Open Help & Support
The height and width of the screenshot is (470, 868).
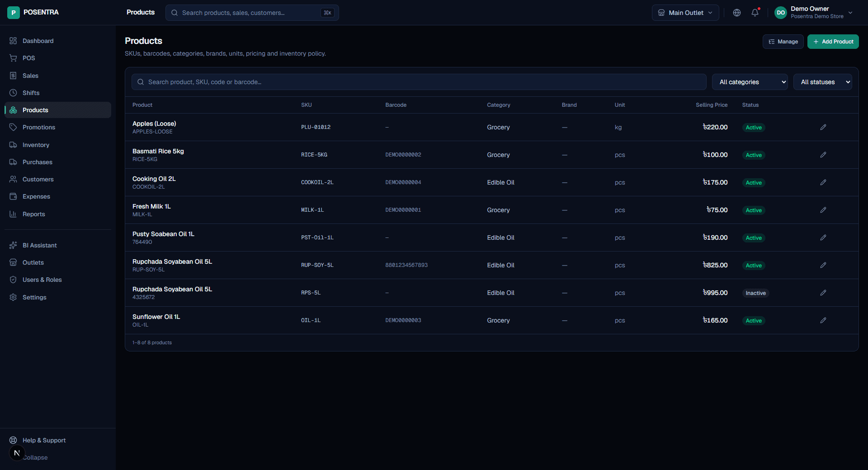pyautogui.click(x=58, y=440)
